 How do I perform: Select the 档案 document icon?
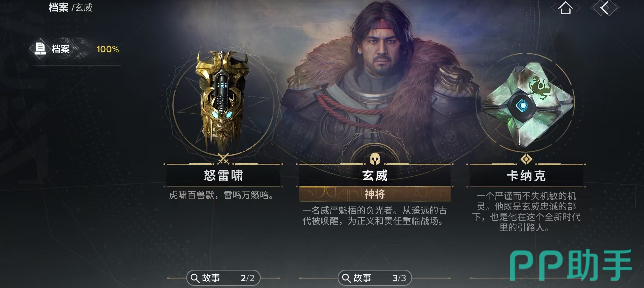pyautogui.click(x=40, y=49)
